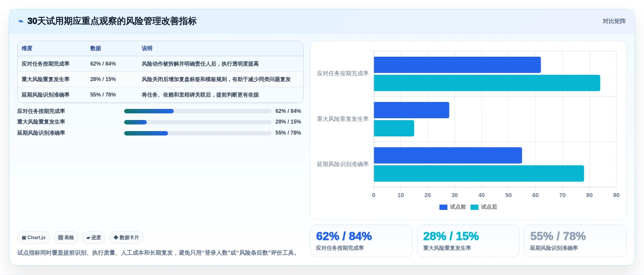Select table cell 延期风险识别准确率
This screenshot has height=275, width=644.
46,95
